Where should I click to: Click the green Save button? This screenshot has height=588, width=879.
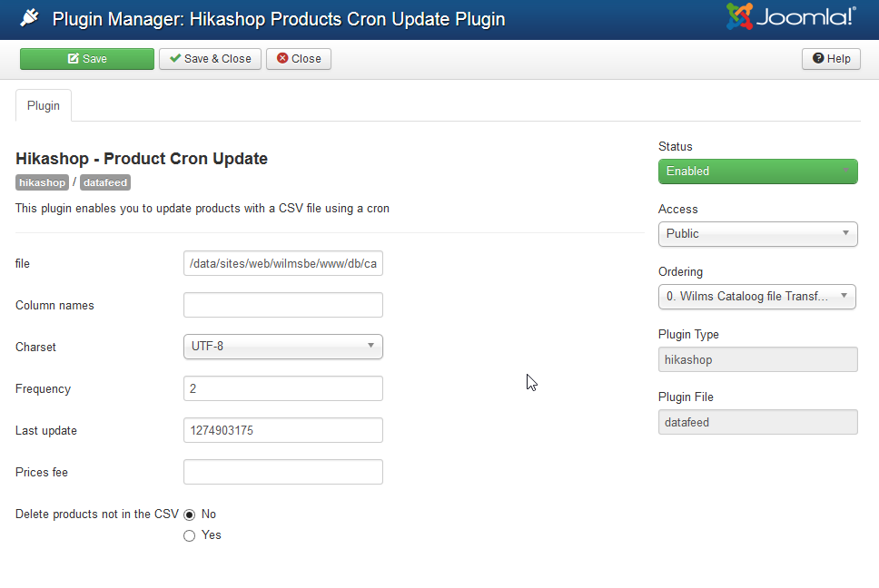[87, 59]
